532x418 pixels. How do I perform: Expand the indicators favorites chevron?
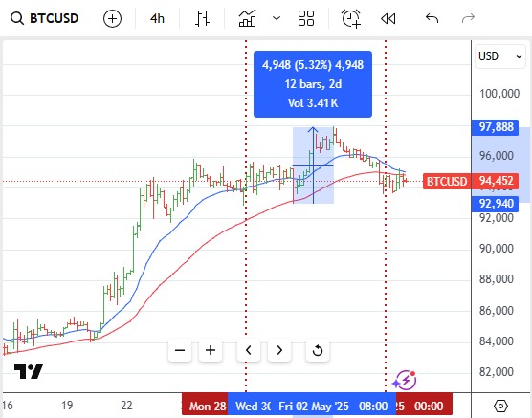277,17
